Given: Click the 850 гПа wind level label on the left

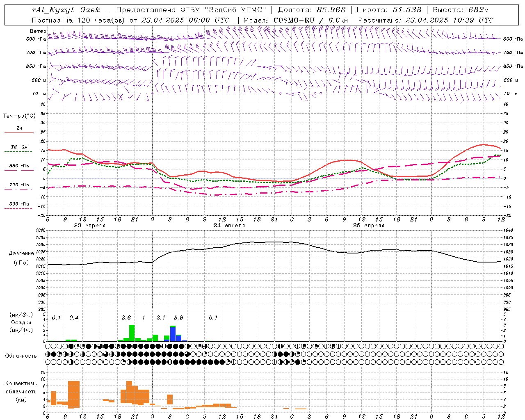Looking at the screenshot, I should point(36,66).
